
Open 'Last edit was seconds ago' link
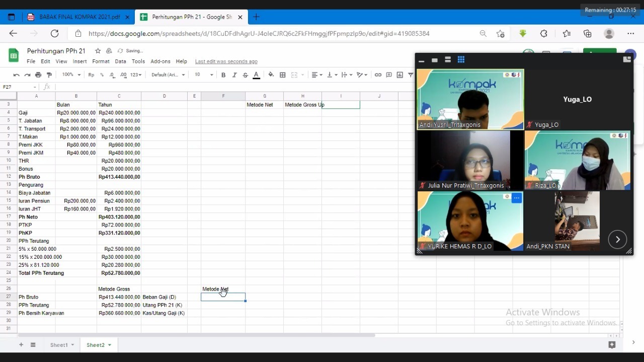tap(226, 61)
